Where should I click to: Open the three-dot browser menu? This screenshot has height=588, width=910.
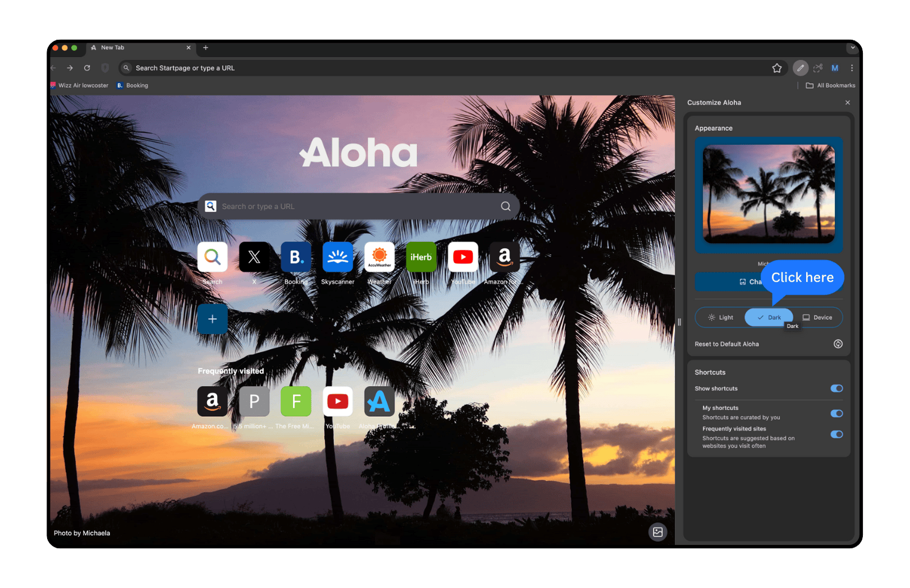[x=852, y=68]
